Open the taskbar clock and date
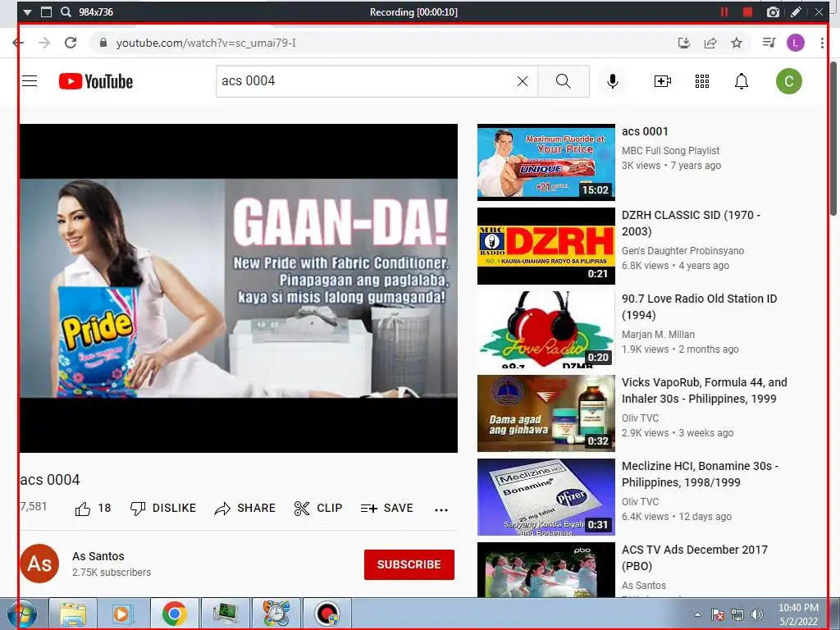Viewport: 840px width, 630px height. point(798,614)
